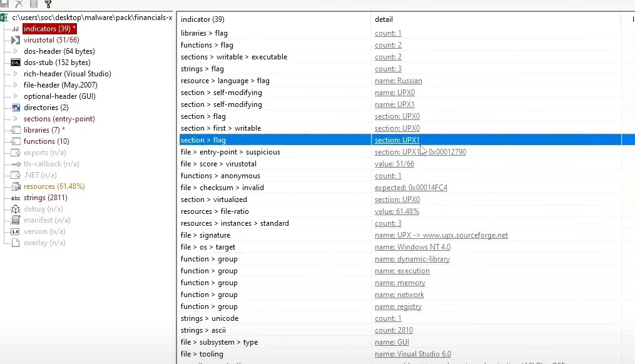
Task: Expand the sections (entry-point) node
Action: tap(16, 118)
